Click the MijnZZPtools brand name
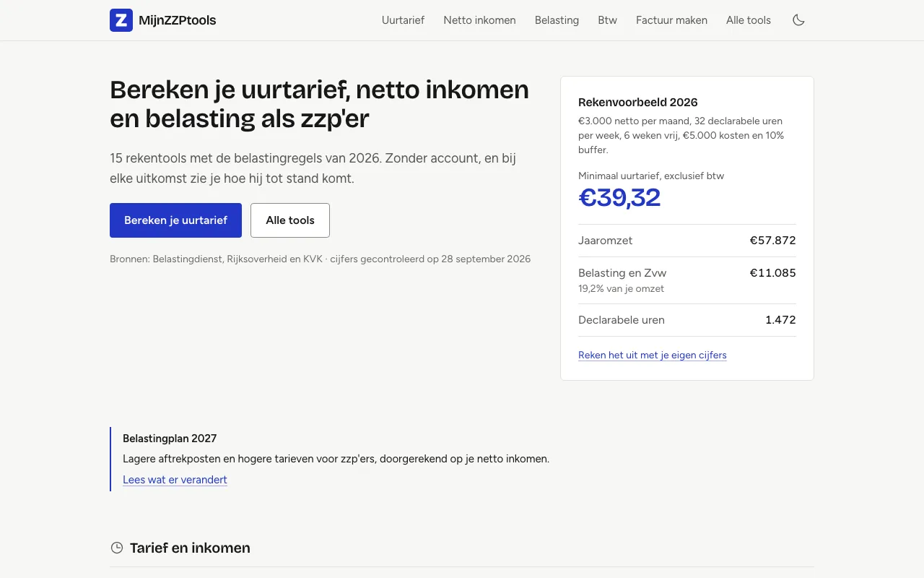The image size is (924, 578). [178, 20]
